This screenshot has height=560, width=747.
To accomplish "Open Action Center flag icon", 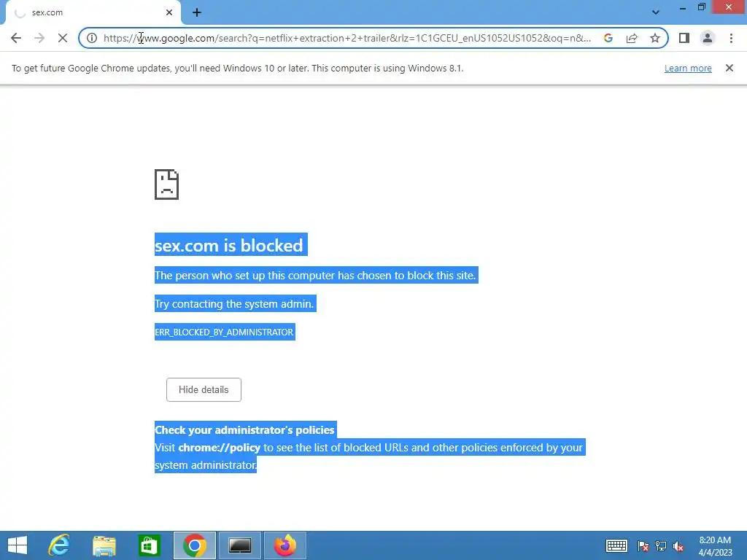I will click(643, 545).
